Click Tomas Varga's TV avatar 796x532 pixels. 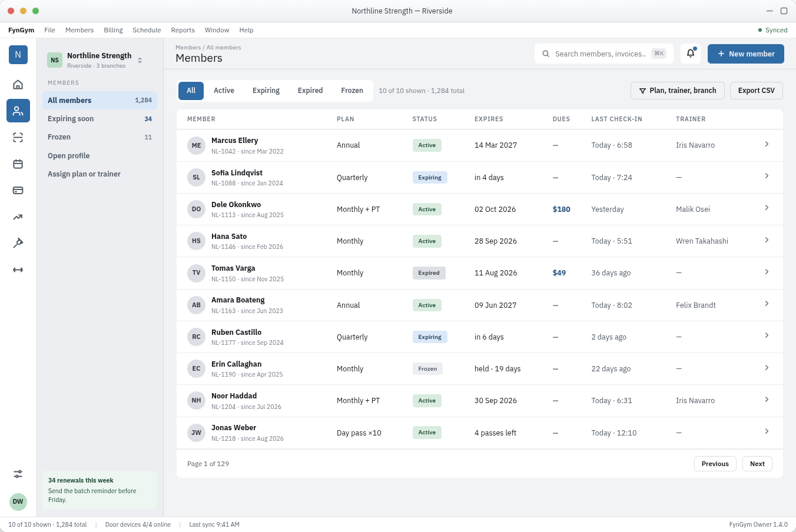coord(196,273)
